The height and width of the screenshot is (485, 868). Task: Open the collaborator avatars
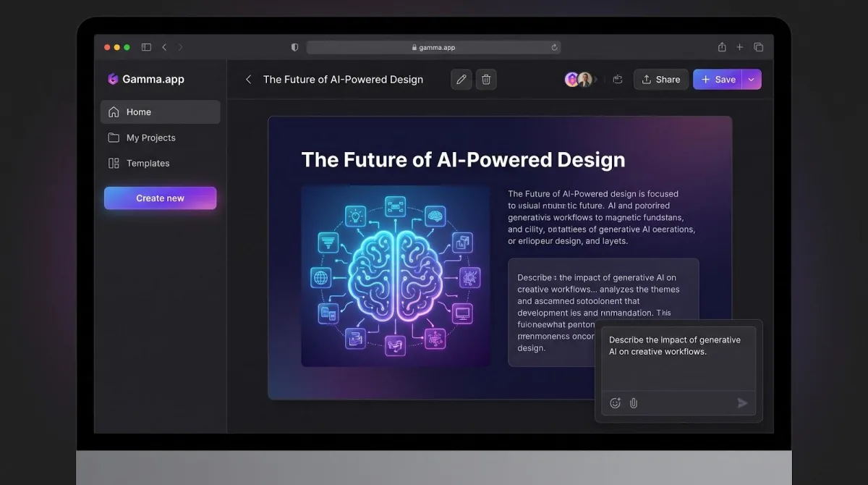pyautogui.click(x=579, y=80)
